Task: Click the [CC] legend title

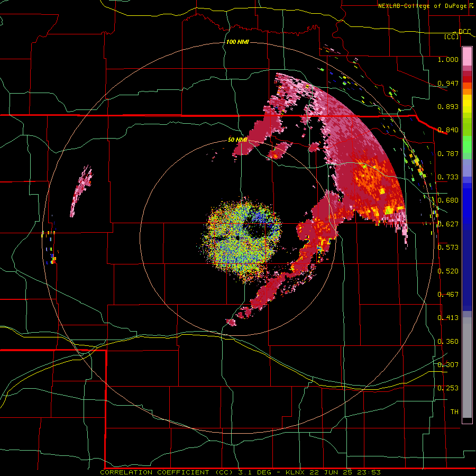Action: pyautogui.click(x=452, y=36)
